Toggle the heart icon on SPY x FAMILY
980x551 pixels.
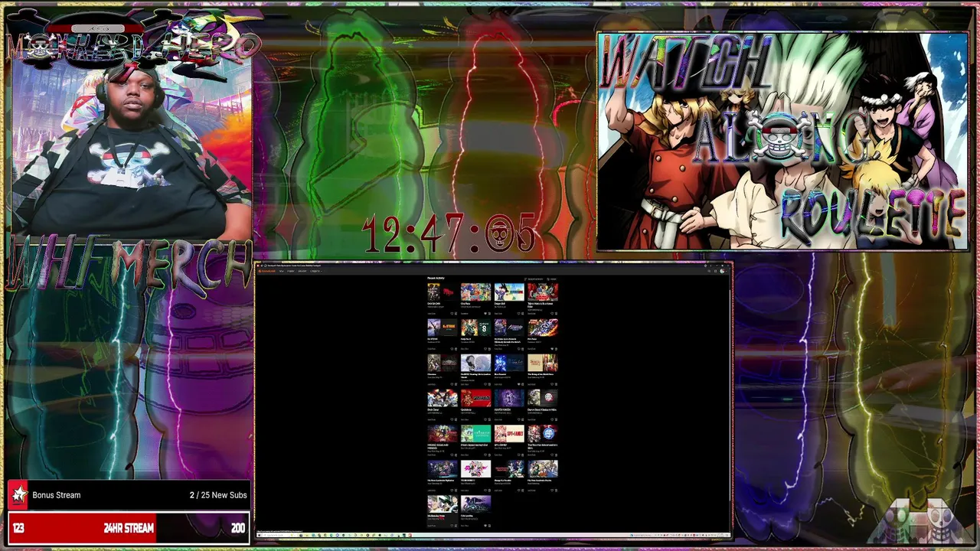coord(518,455)
